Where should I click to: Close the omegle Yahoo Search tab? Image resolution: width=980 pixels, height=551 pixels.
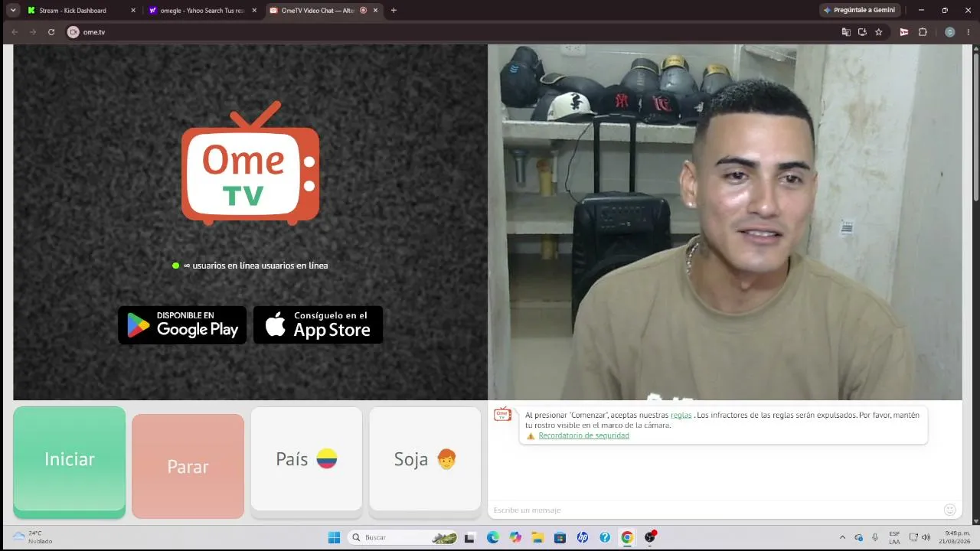[253, 11]
